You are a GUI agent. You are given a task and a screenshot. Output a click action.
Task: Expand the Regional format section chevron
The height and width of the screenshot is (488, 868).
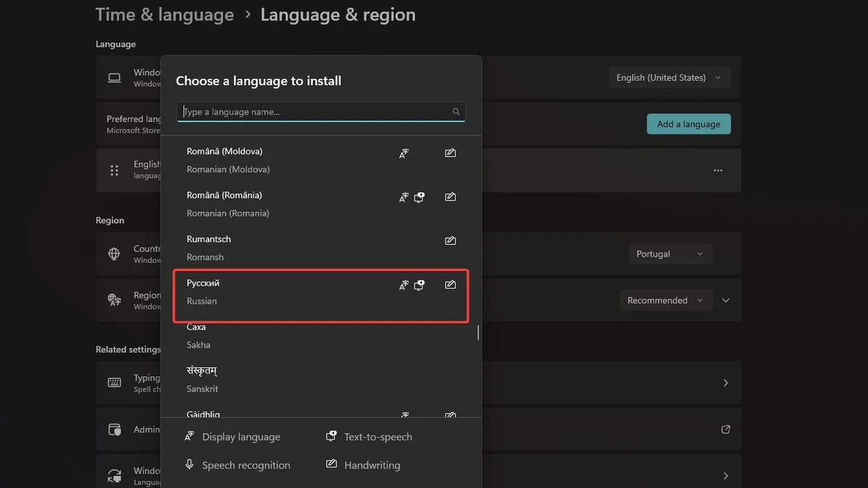click(726, 300)
